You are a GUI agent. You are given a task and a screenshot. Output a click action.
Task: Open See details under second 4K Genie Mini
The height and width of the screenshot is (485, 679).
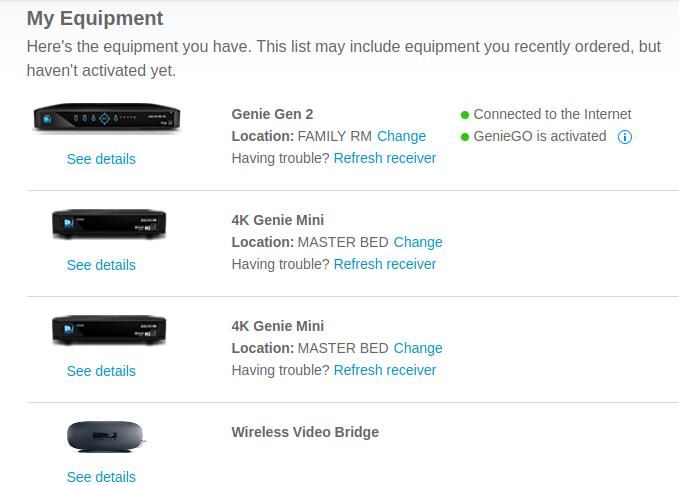coord(101,371)
